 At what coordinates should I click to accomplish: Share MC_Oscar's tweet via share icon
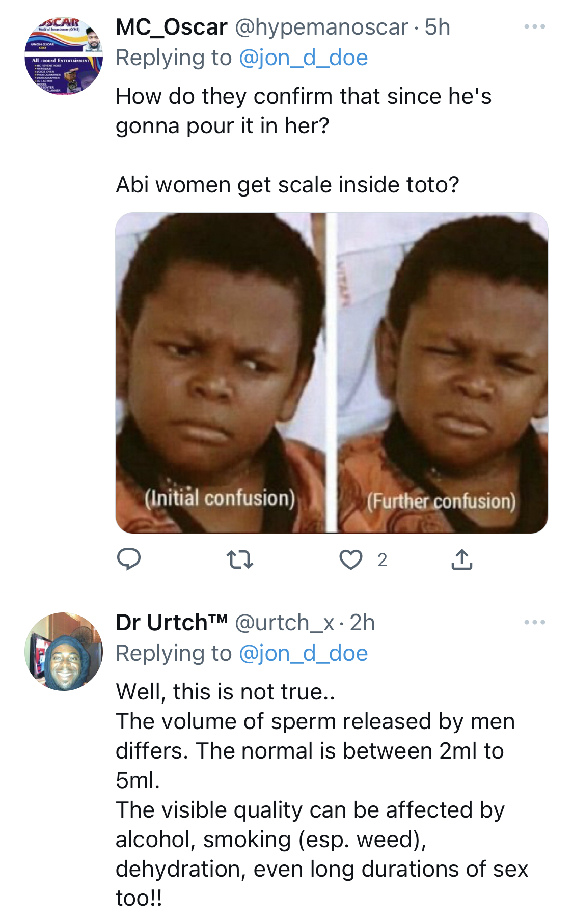[461, 559]
